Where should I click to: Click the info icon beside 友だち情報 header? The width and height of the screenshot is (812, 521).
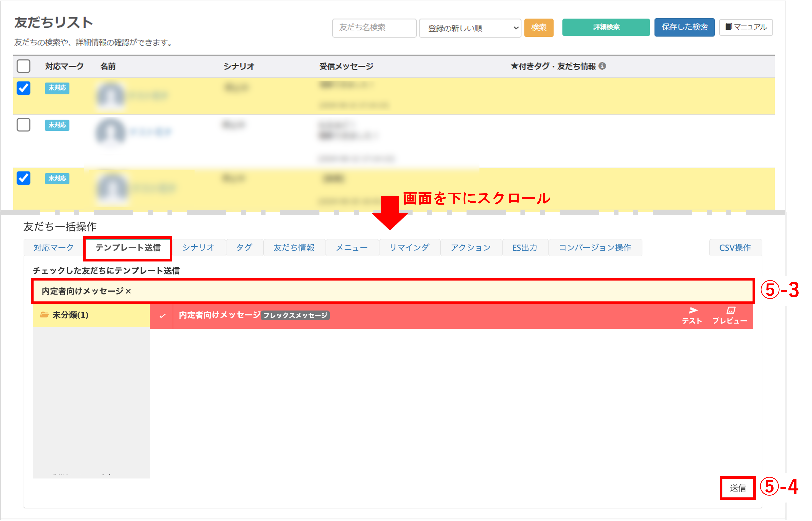coord(602,66)
